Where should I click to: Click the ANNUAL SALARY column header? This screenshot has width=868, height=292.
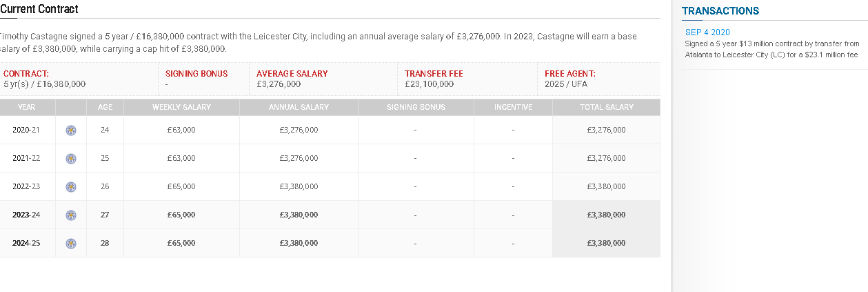(x=299, y=107)
